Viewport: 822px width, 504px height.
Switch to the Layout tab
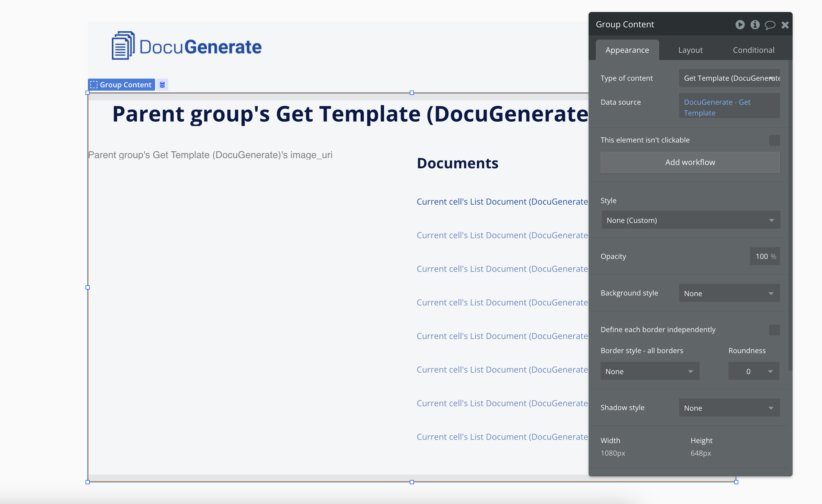click(690, 50)
